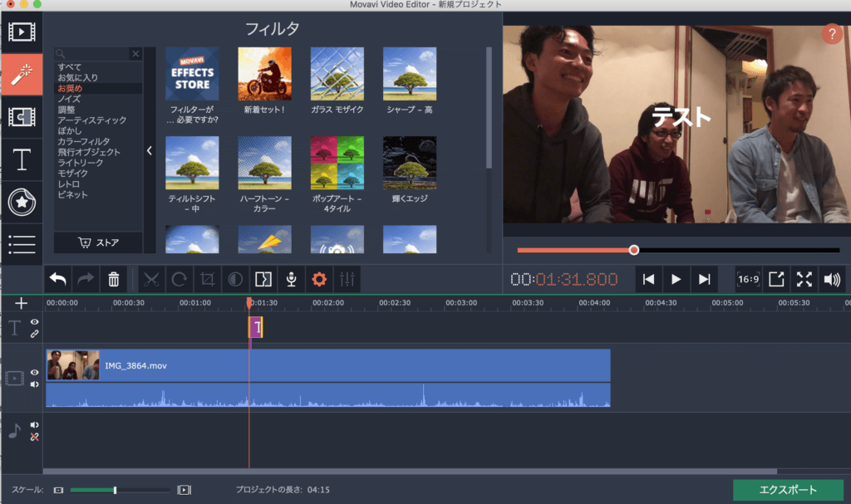851x504 pixels.
Task: Enter fullscreen preview mode
Action: 804,279
